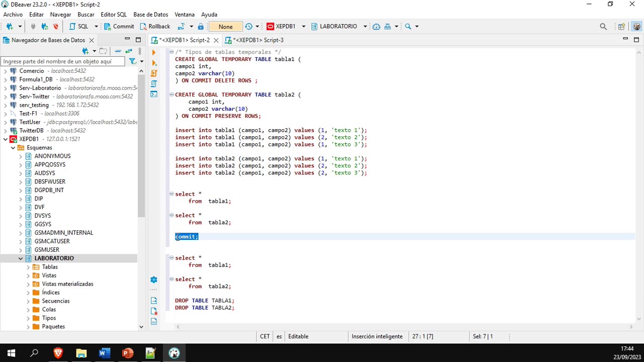Click the blue gear settings icon in editor
644x362 pixels.
[154, 280]
